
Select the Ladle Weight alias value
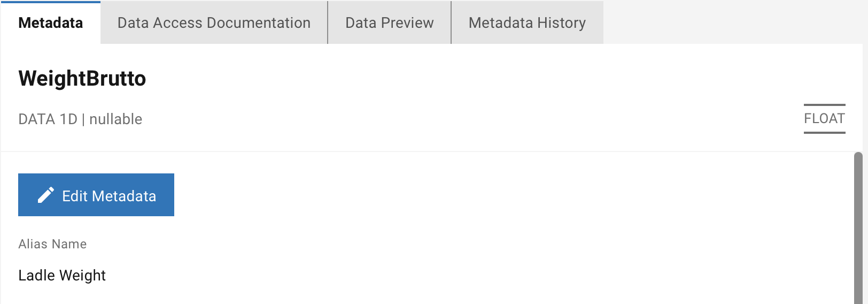[x=62, y=276]
